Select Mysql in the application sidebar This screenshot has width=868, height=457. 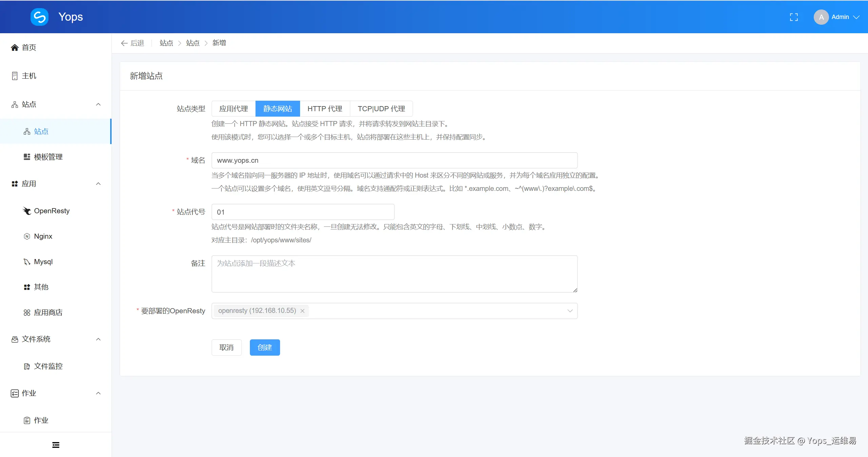click(43, 262)
